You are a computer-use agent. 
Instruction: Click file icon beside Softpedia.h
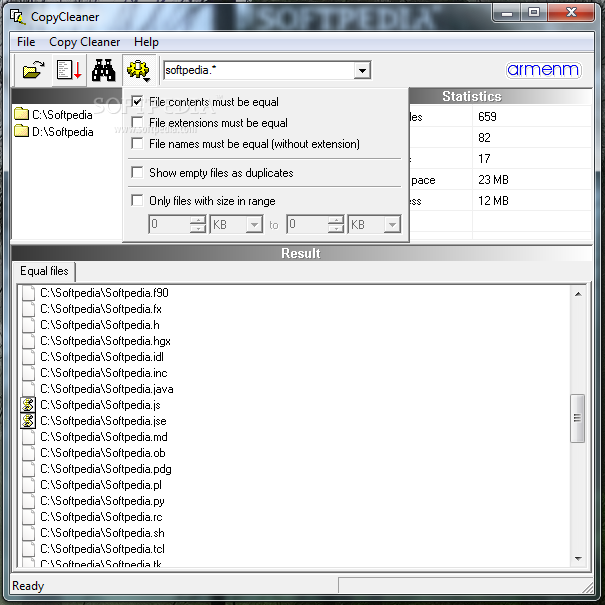point(28,325)
